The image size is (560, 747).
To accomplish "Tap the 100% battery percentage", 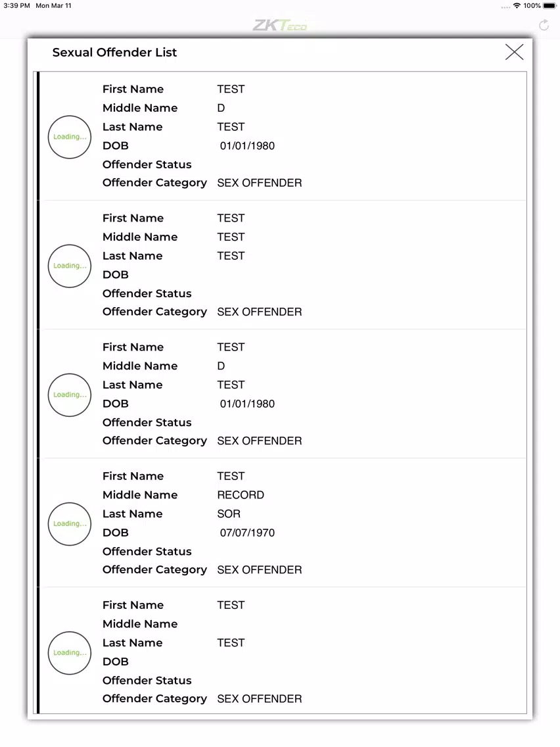I will [532, 6].
